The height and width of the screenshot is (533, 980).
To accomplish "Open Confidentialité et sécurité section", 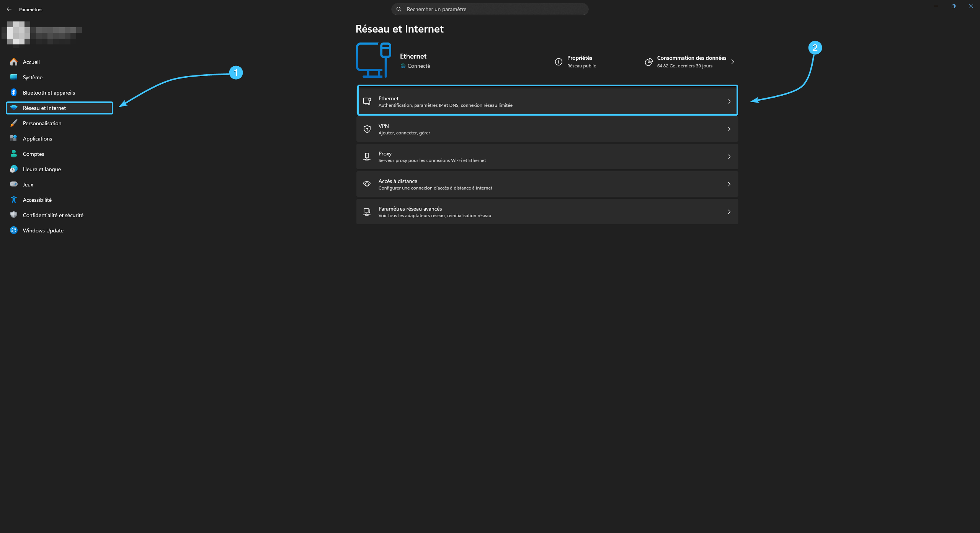I will click(x=53, y=215).
